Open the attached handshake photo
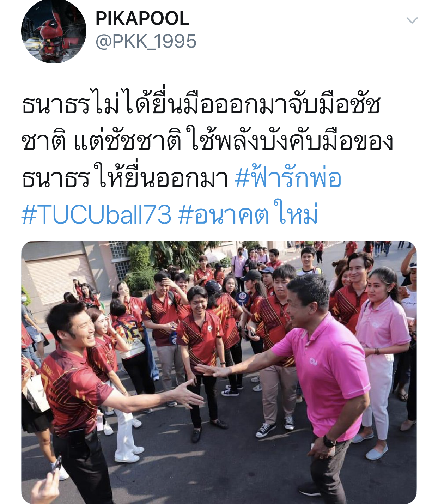Image resolution: width=438 pixels, height=504 pixels. pyautogui.click(x=219, y=372)
